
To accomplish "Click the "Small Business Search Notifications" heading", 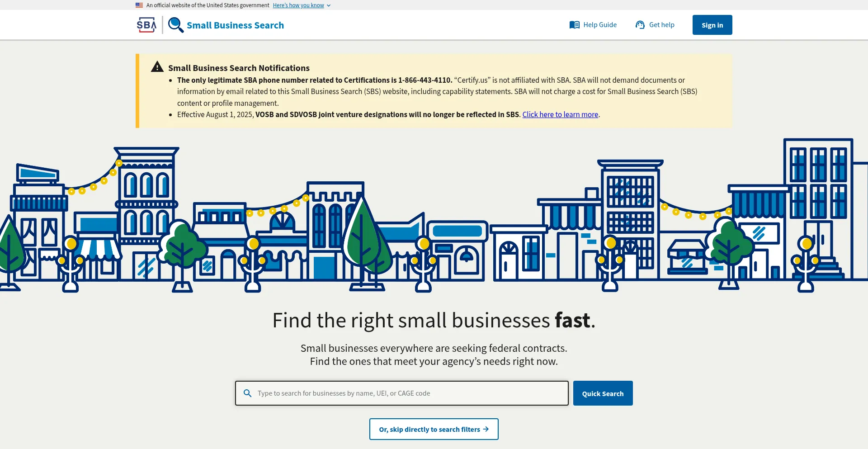I will pyautogui.click(x=239, y=68).
